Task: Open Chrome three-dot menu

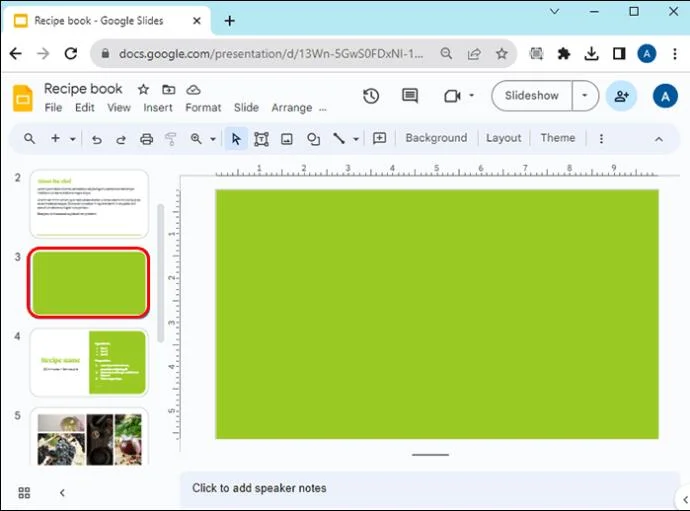Action: [675, 54]
